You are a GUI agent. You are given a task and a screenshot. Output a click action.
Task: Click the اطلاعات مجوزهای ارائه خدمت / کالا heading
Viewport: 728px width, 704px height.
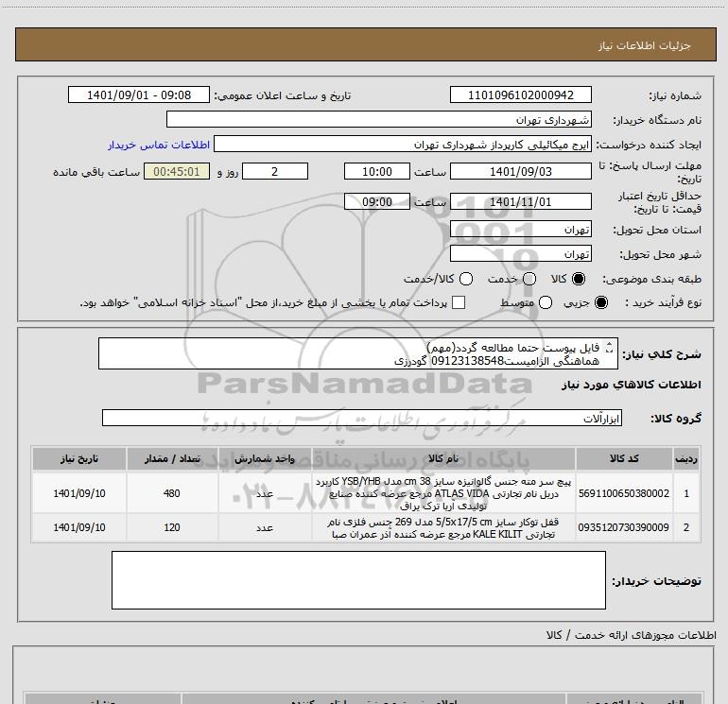631,635
